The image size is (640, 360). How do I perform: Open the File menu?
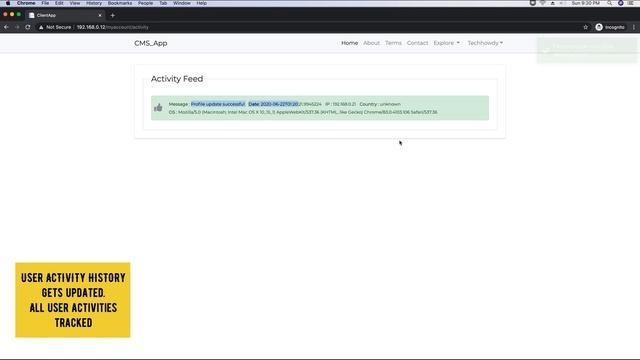coord(45,3)
